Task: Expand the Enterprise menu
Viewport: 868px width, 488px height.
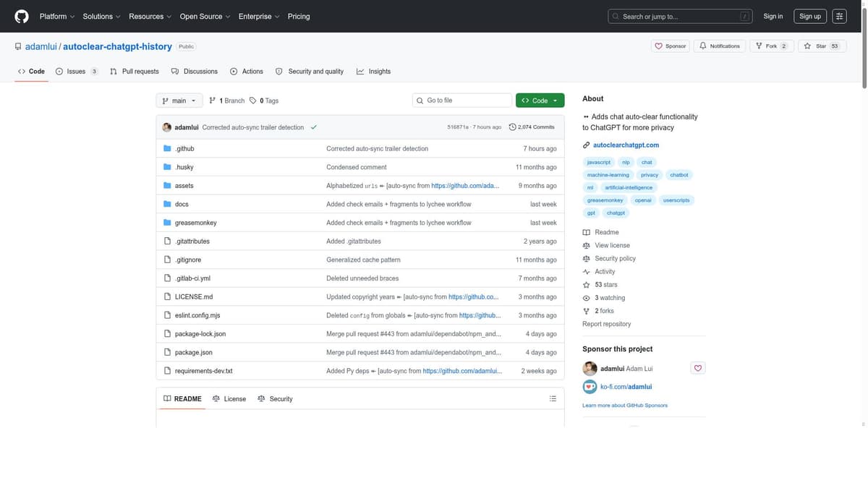Action: [260, 16]
